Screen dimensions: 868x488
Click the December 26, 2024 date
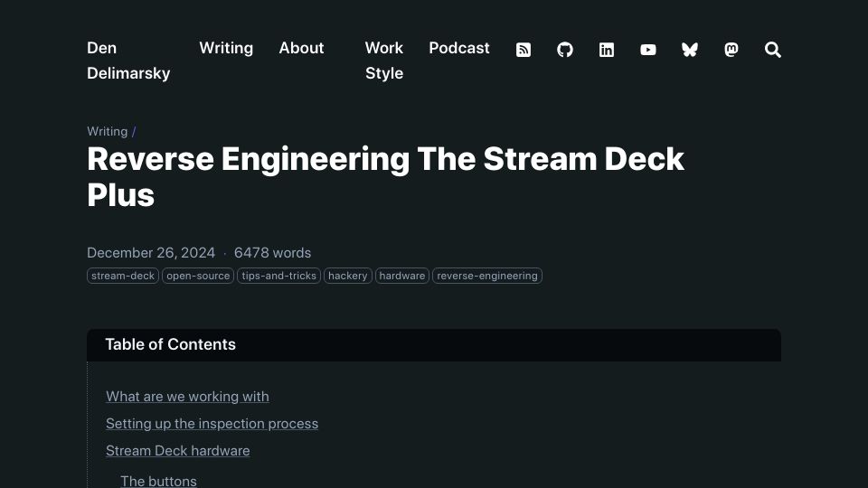[x=151, y=253]
